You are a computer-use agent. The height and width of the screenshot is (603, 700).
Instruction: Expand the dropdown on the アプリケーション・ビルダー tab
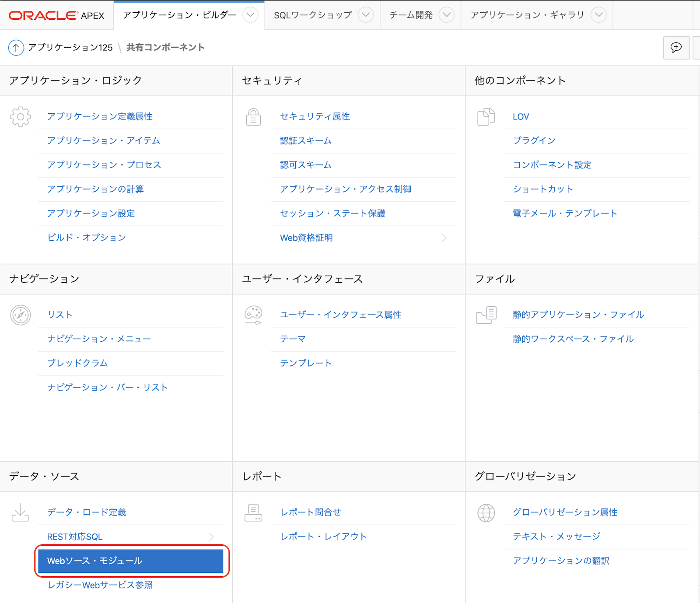tap(250, 15)
